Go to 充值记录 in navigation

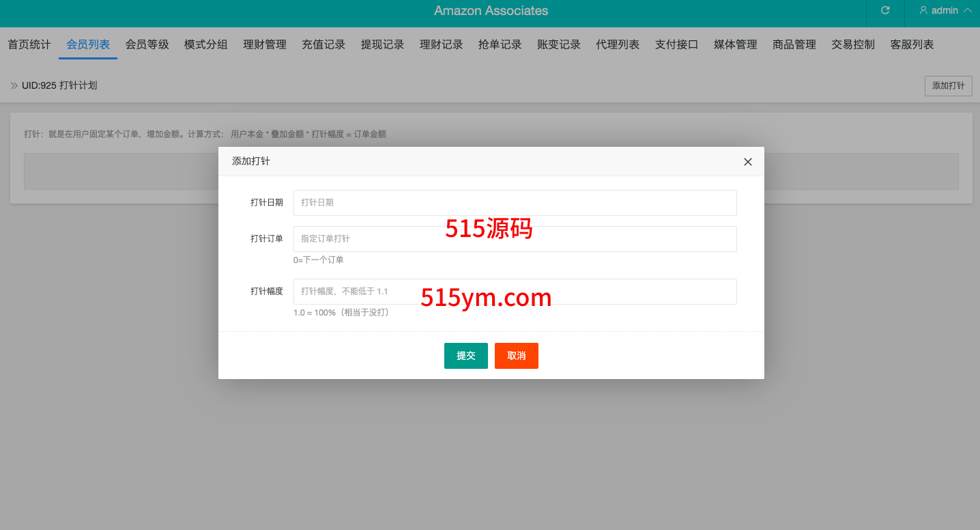[x=323, y=44]
